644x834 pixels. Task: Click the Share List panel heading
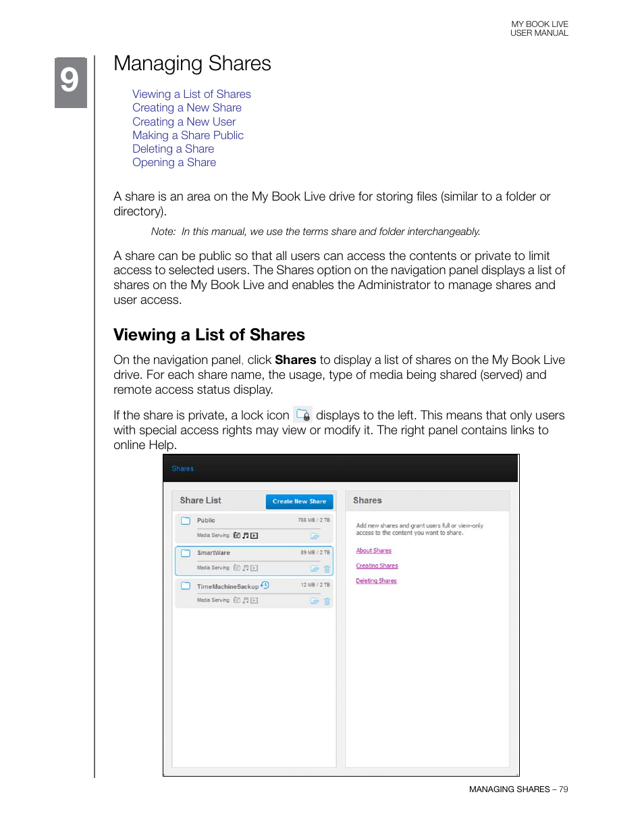point(200,500)
